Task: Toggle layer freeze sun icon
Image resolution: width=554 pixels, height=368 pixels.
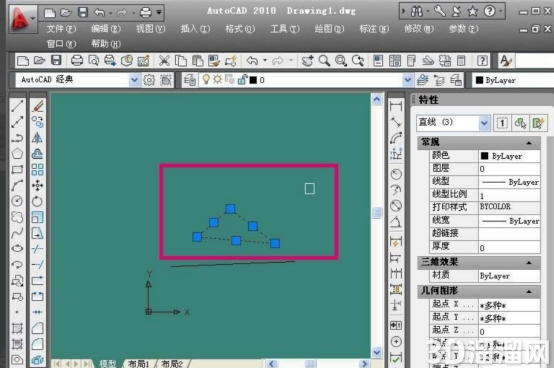Action: pos(217,79)
